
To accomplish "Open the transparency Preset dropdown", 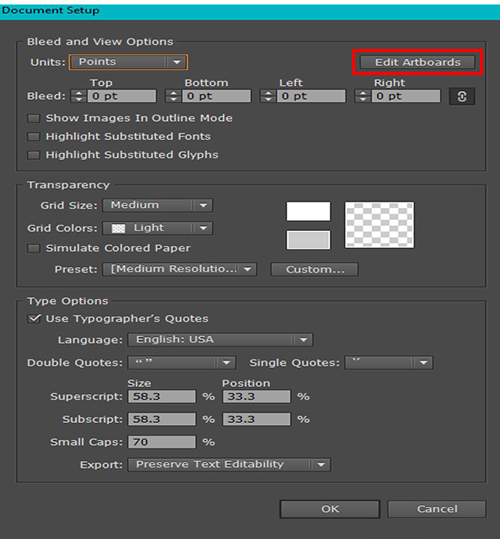I will (179, 269).
